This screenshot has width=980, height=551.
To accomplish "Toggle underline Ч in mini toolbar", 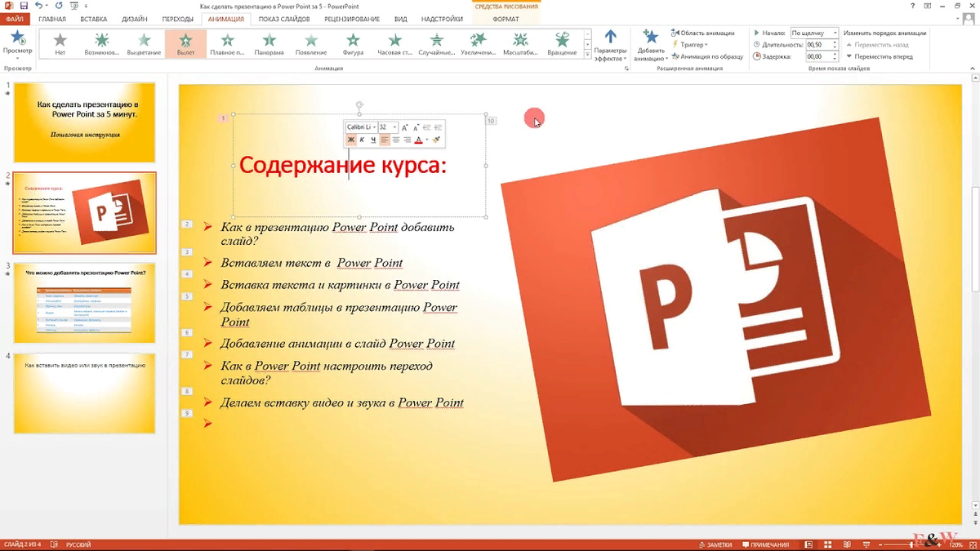I will [373, 140].
